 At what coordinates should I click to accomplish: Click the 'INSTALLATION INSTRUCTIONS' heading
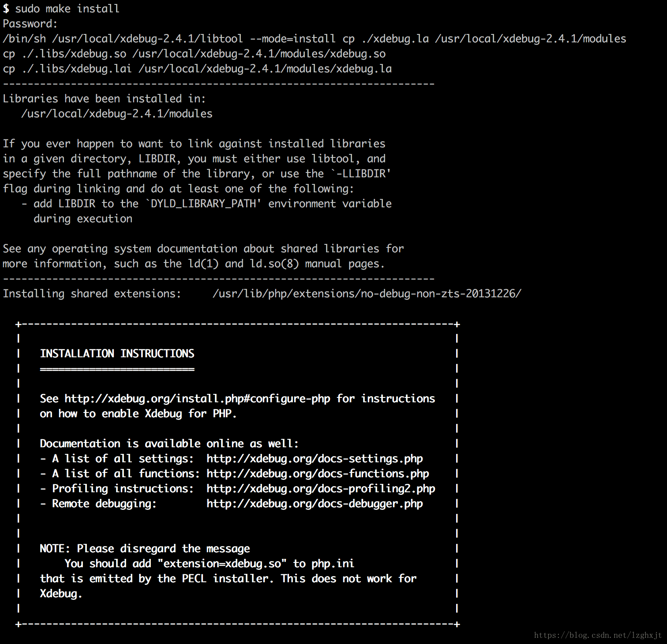click(117, 354)
